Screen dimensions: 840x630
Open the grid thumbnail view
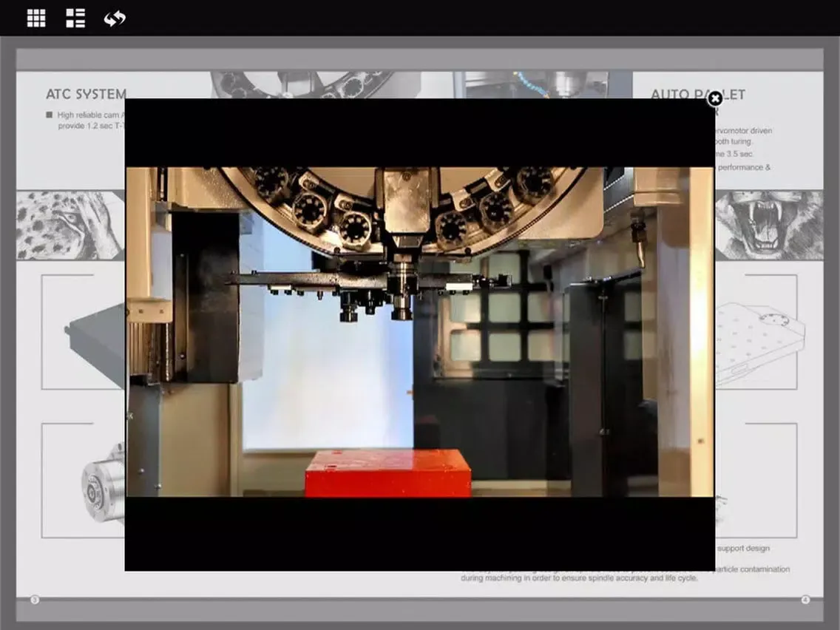point(36,18)
